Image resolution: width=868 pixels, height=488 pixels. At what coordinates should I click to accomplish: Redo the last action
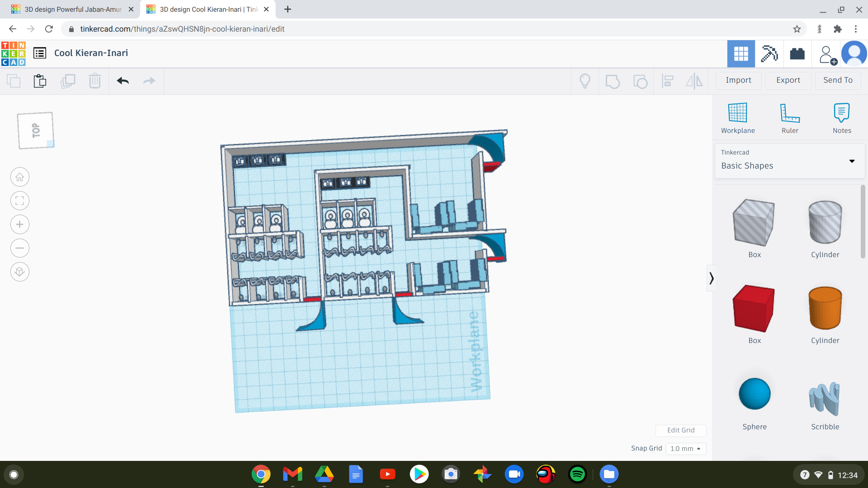(x=149, y=81)
